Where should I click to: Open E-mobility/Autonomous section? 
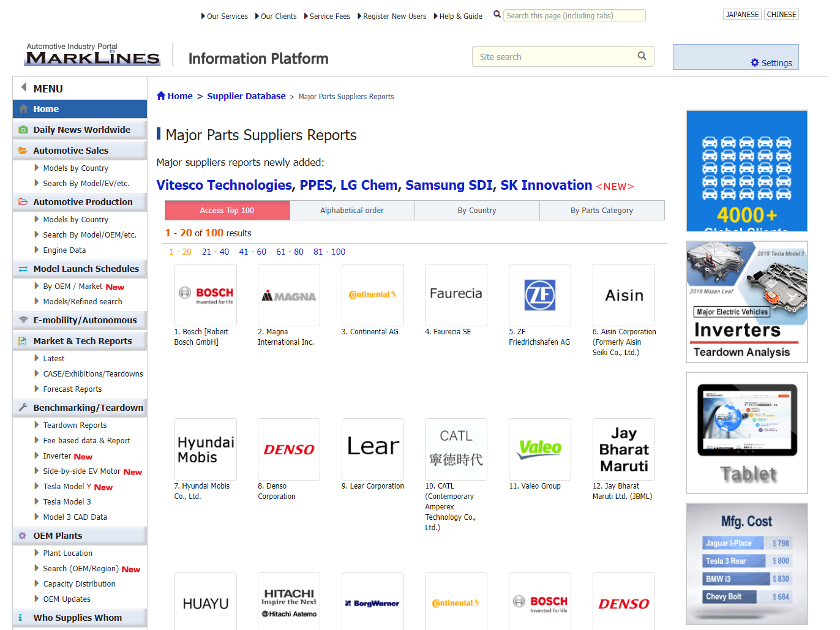coord(80,320)
